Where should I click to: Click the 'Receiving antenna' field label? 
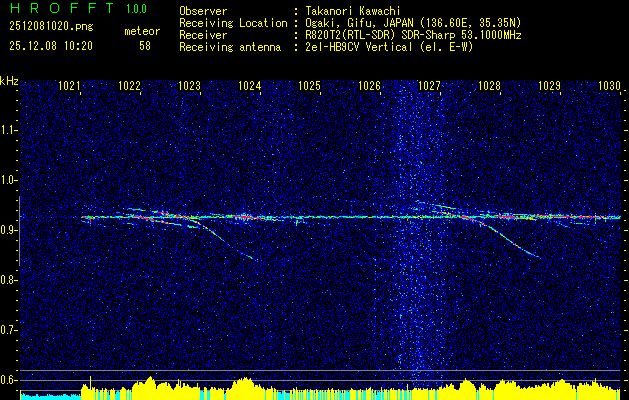(x=230, y=47)
